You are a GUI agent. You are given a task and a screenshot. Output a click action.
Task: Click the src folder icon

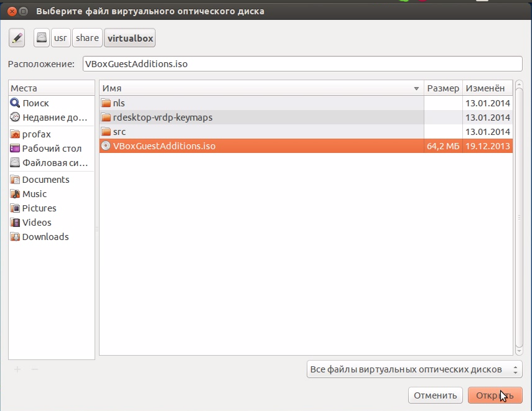coord(106,132)
